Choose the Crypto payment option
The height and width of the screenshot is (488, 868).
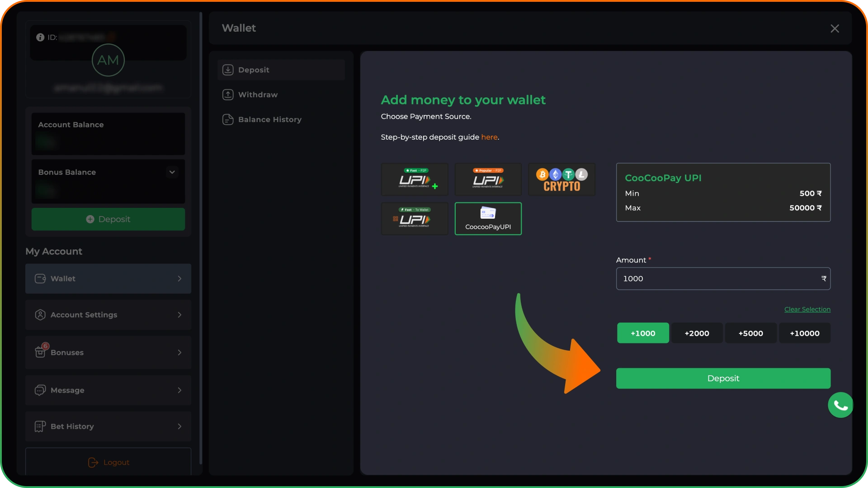[x=561, y=179]
